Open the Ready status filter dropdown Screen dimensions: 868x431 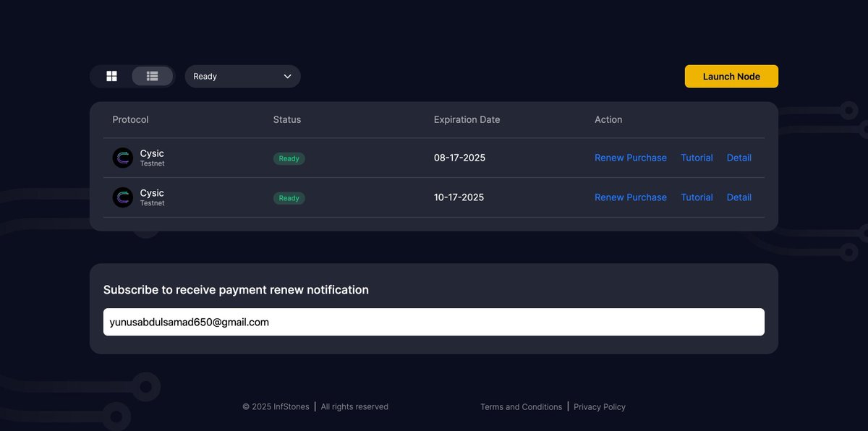coord(242,77)
